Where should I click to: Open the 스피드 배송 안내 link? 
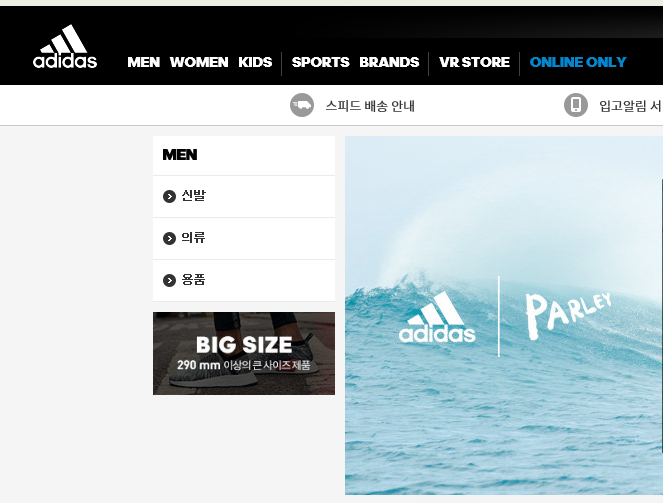point(370,106)
